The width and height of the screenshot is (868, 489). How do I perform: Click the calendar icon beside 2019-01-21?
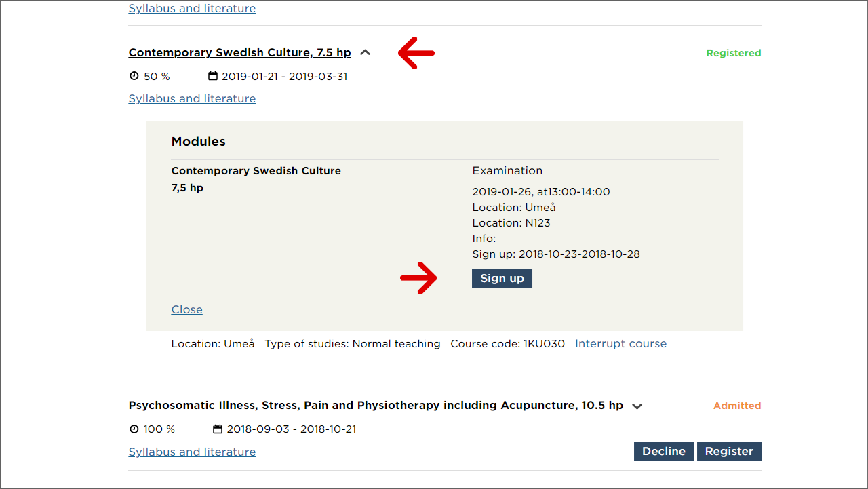coord(213,76)
